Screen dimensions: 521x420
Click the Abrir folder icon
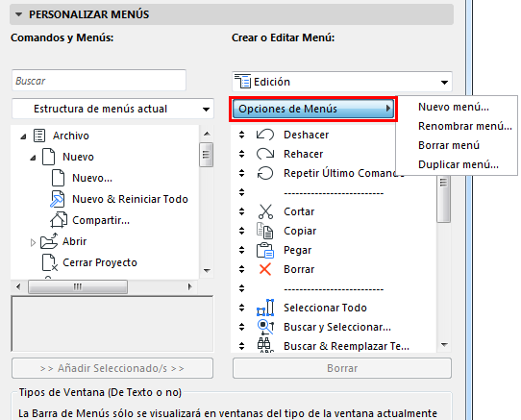(49, 241)
